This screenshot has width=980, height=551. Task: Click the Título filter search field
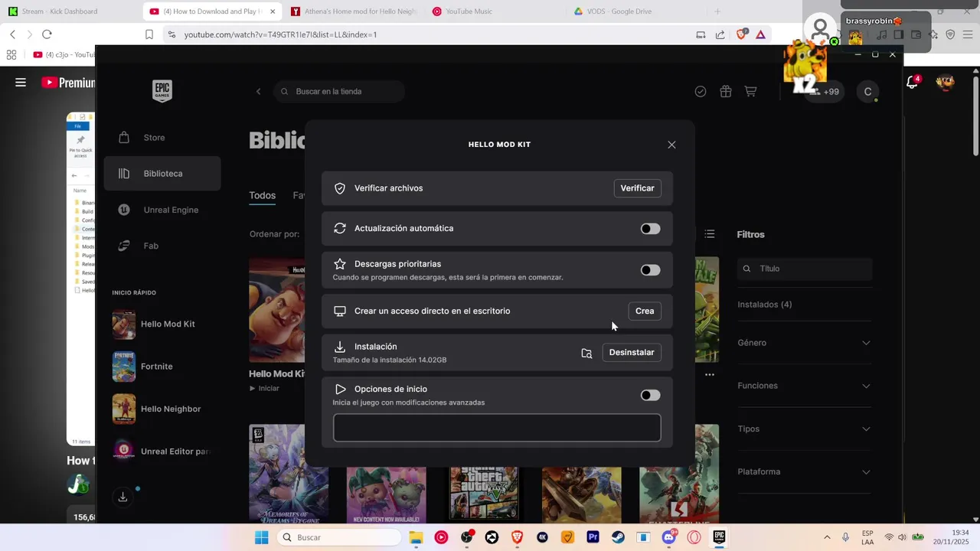point(805,269)
